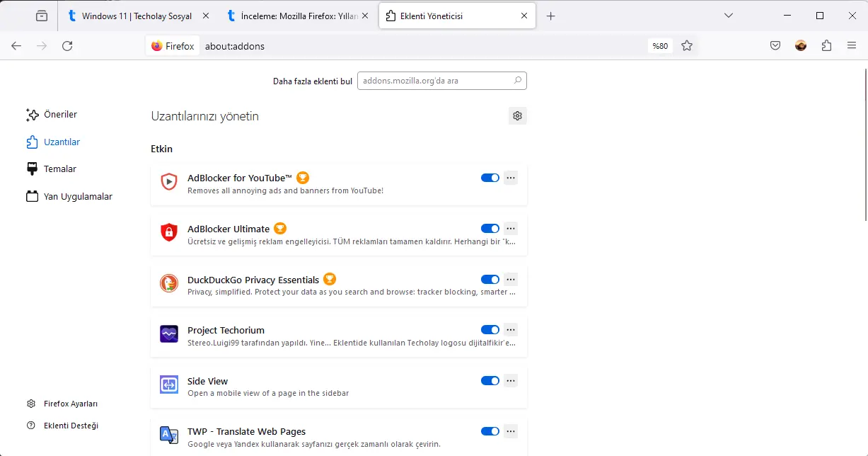Click the TWP Translate Web Pages icon
Image resolution: width=868 pixels, height=456 pixels.
[x=168, y=435]
